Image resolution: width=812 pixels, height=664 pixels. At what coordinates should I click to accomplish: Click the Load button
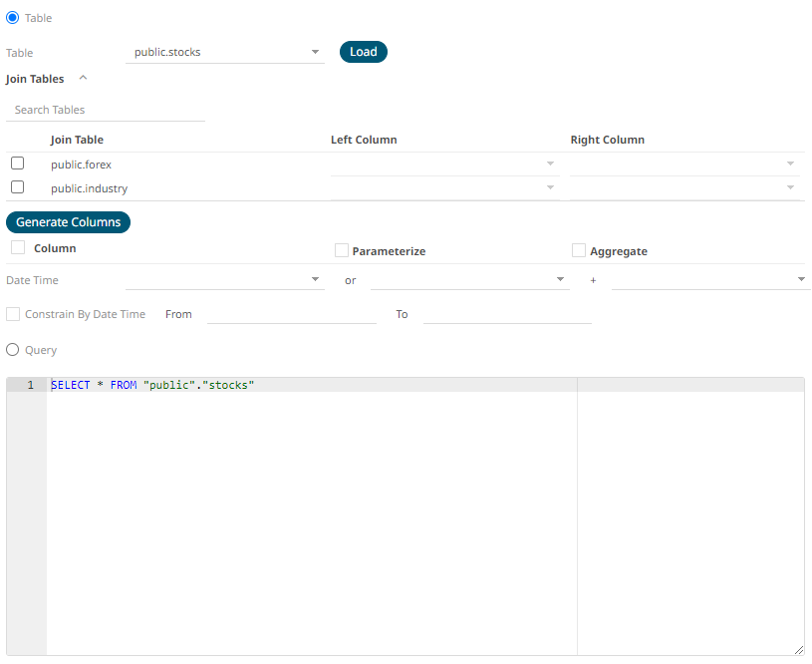[363, 52]
